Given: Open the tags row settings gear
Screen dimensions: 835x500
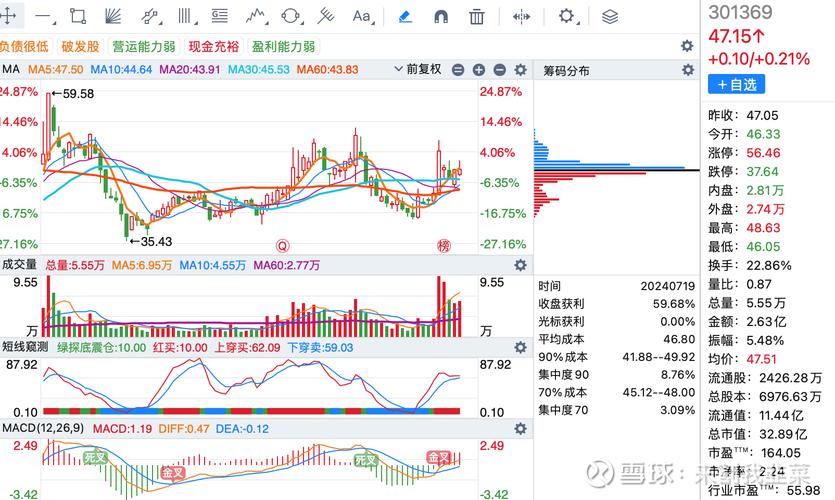Looking at the screenshot, I should tap(687, 46).
